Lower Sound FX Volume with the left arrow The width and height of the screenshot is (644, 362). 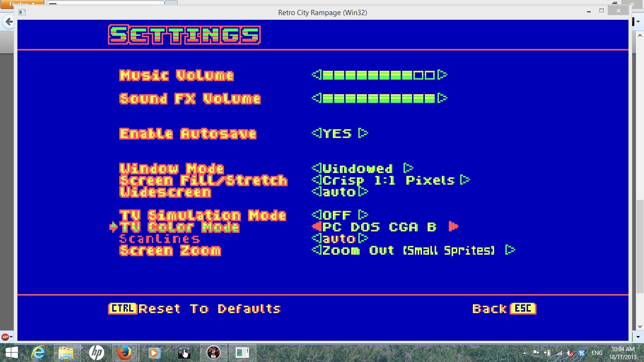click(316, 98)
